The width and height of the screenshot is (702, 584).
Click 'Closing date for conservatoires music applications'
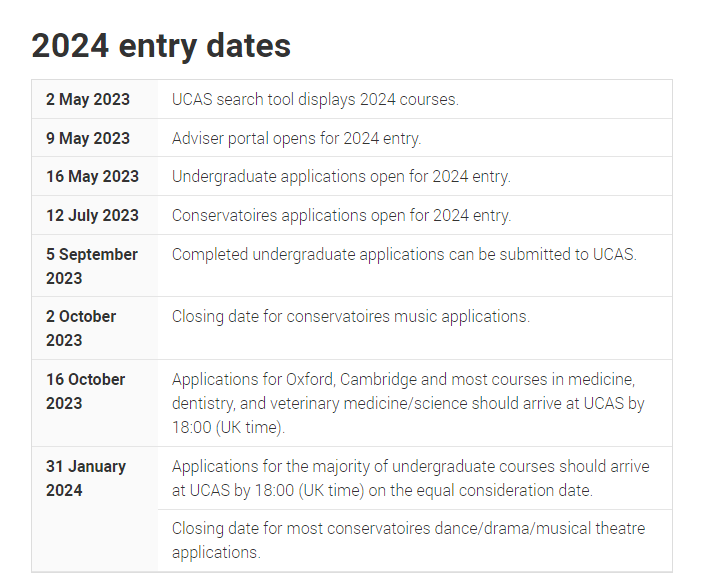click(350, 316)
